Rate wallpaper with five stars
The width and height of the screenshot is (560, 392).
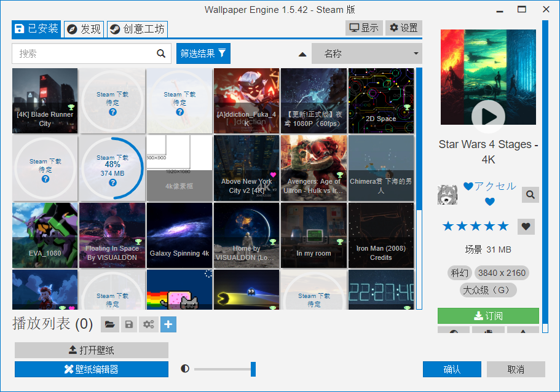(503, 226)
